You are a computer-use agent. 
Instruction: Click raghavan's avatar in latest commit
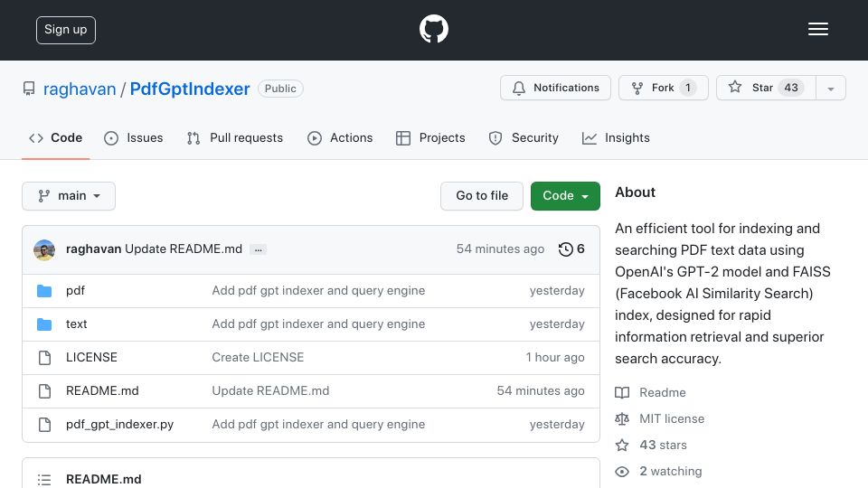44,250
